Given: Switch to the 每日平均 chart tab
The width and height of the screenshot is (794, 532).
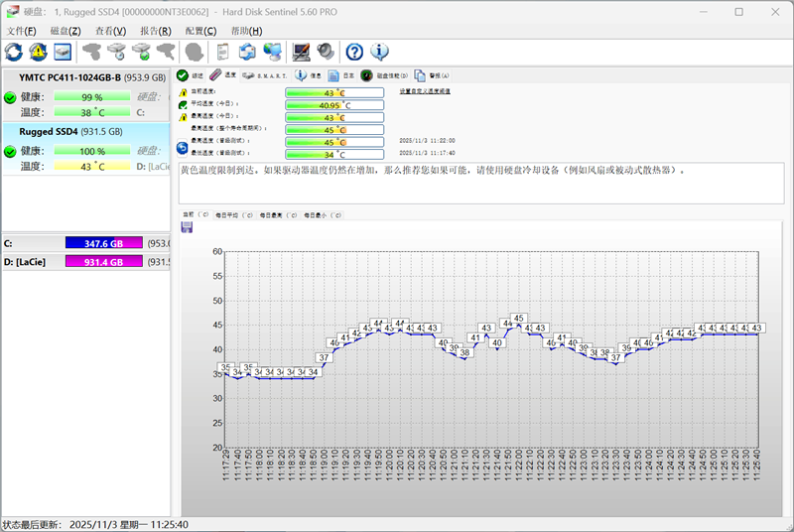Looking at the screenshot, I should pos(234,214).
